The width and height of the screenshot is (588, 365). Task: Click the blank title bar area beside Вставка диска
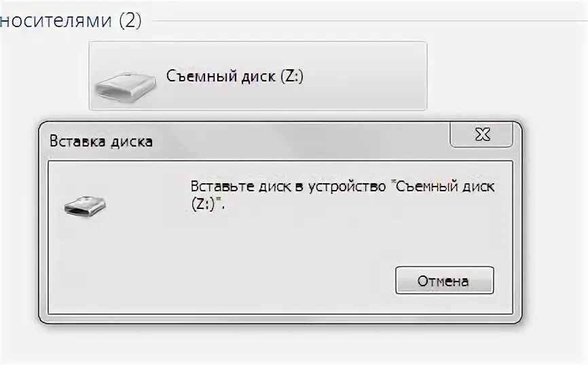(300, 142)
